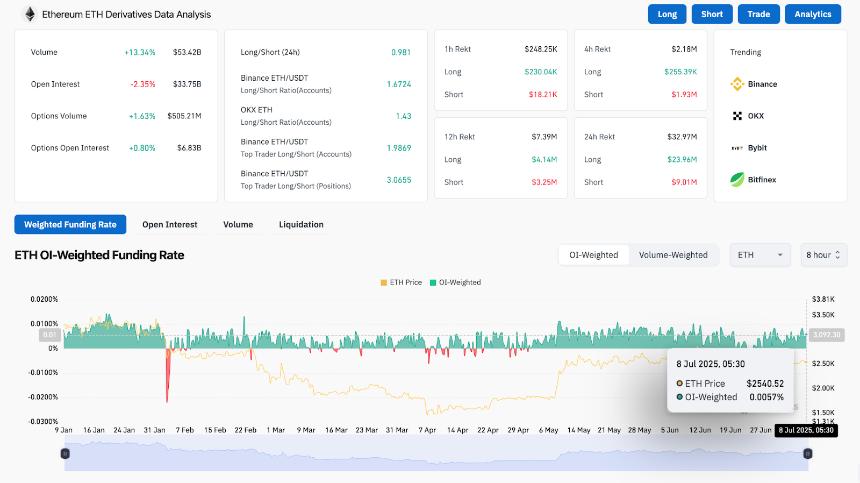The width and height of the screenshot is (860, 483).
Task: Toggle the OI-Weighted legend series
Action: 456,283
